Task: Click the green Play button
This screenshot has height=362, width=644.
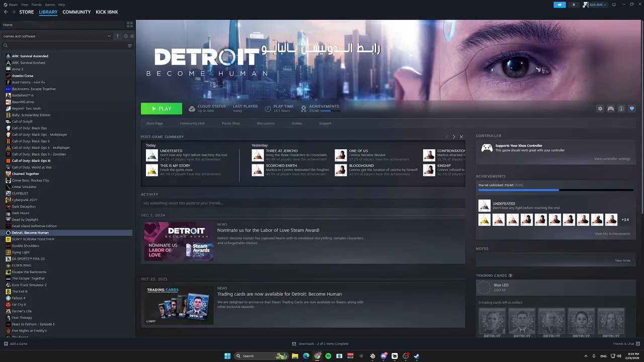Action: [x=162, y=109]
